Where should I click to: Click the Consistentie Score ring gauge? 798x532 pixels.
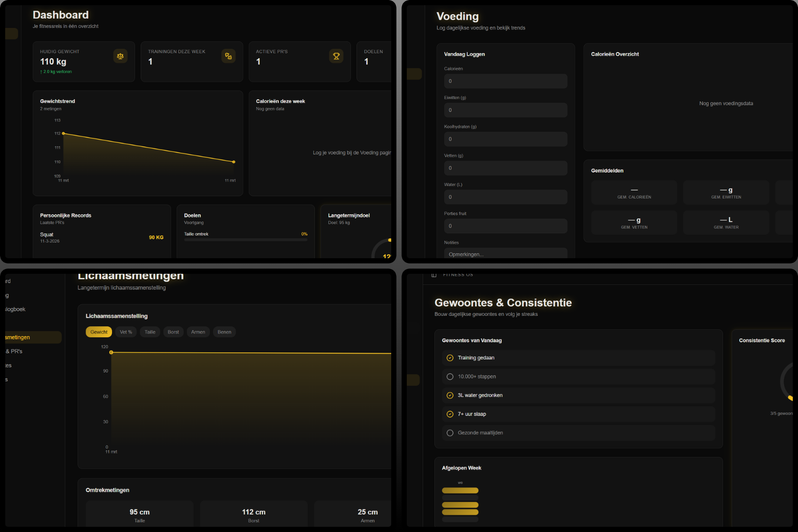coord(786,382)
